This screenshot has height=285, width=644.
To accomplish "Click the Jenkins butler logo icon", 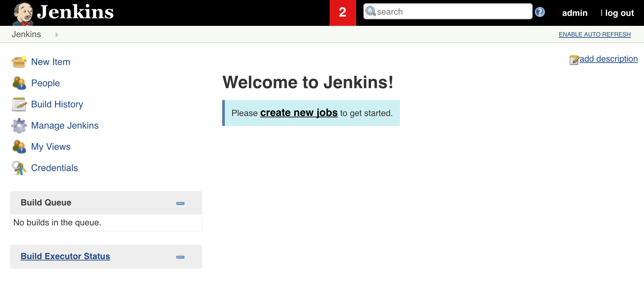I will (x=23, y=14).
